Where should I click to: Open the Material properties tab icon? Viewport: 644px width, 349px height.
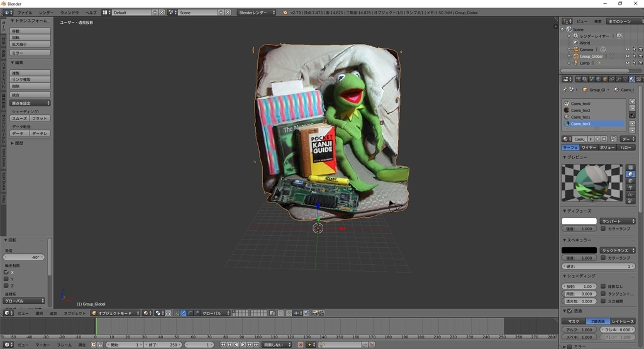(631, 79)
